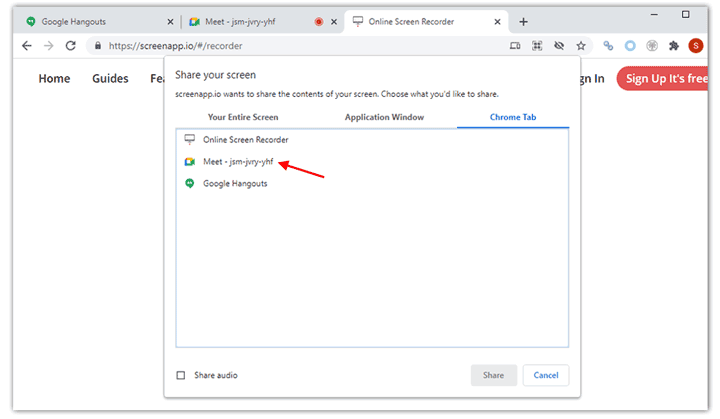
Task: Click the browser forward arrow
Action: (x=48, y=46)
